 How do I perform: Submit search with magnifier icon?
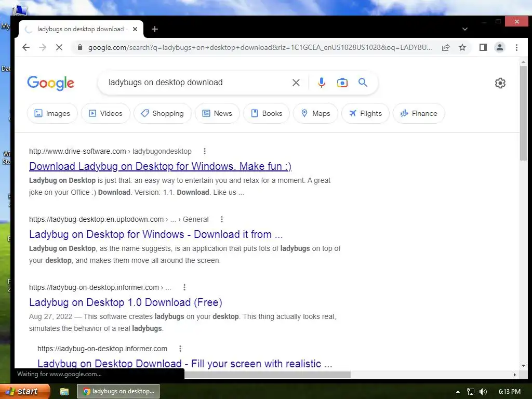coord(363,82)
